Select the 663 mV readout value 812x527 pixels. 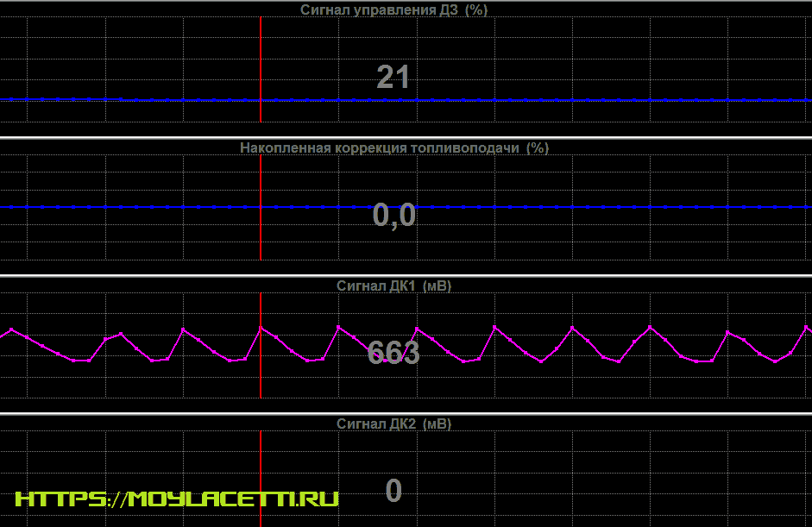point(393,352)
